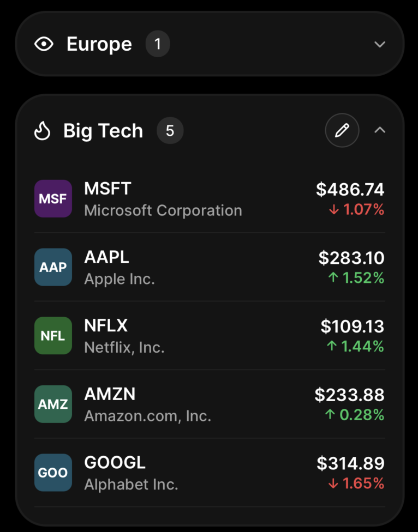Screen dimensions: 418x532
Task: Click GOOGL price $314.89
Action: click(x=350, y=463)
